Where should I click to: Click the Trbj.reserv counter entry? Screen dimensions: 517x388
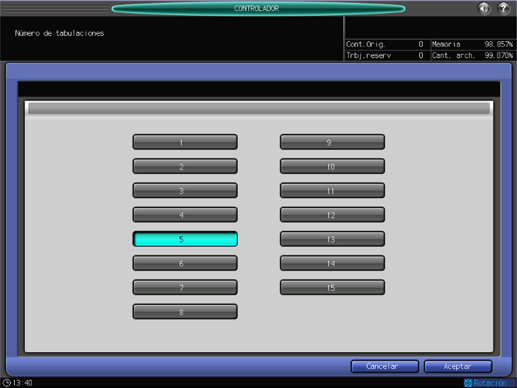[385, 55]
